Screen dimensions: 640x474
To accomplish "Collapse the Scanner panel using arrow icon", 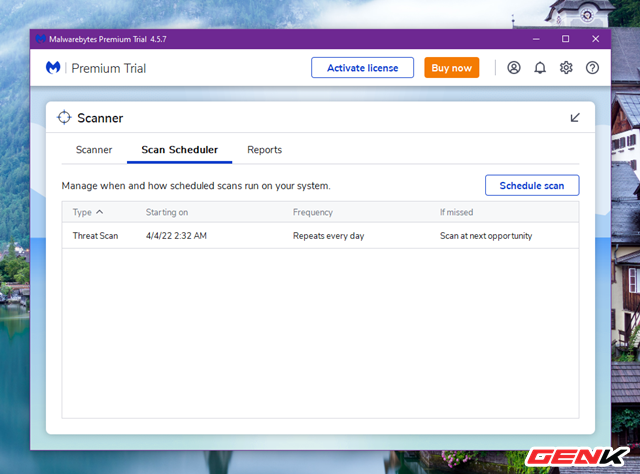I will click(x=575, y=118).
